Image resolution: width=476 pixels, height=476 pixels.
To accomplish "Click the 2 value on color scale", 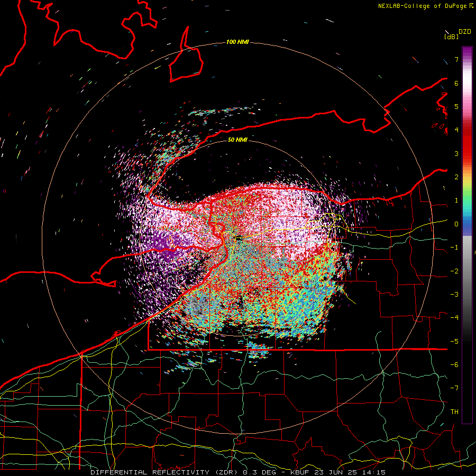I will pyautogui.click(x=456, y=177).
